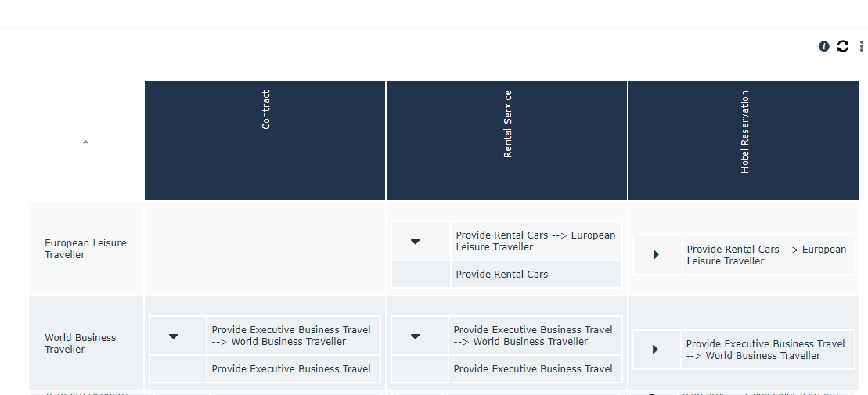Click the sort arrow in header corner
Image resolution: width=868 pixels, height=395 pixels.
coord(85,142)
